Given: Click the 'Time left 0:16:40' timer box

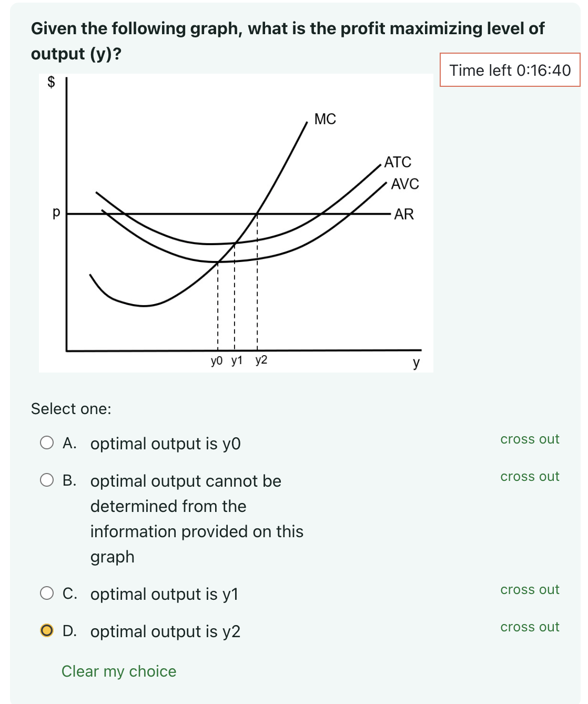Looking at the screenshot, I should [x=509, y=70].
